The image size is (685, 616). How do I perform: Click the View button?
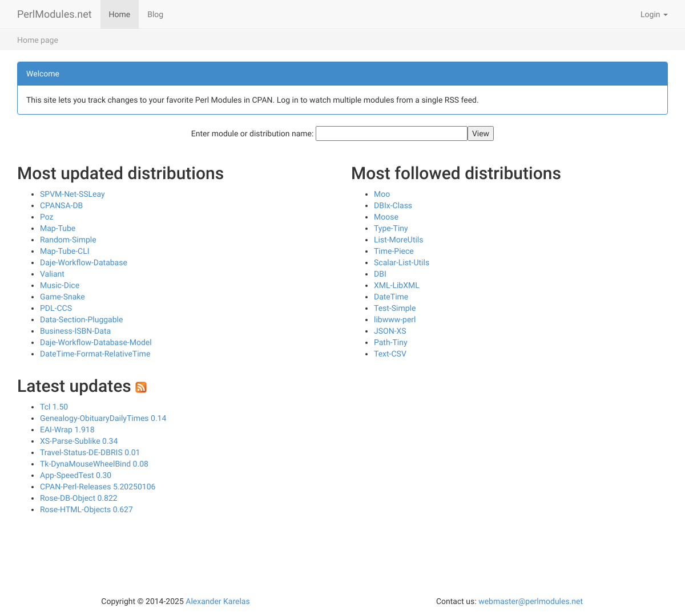coord(481,133)
